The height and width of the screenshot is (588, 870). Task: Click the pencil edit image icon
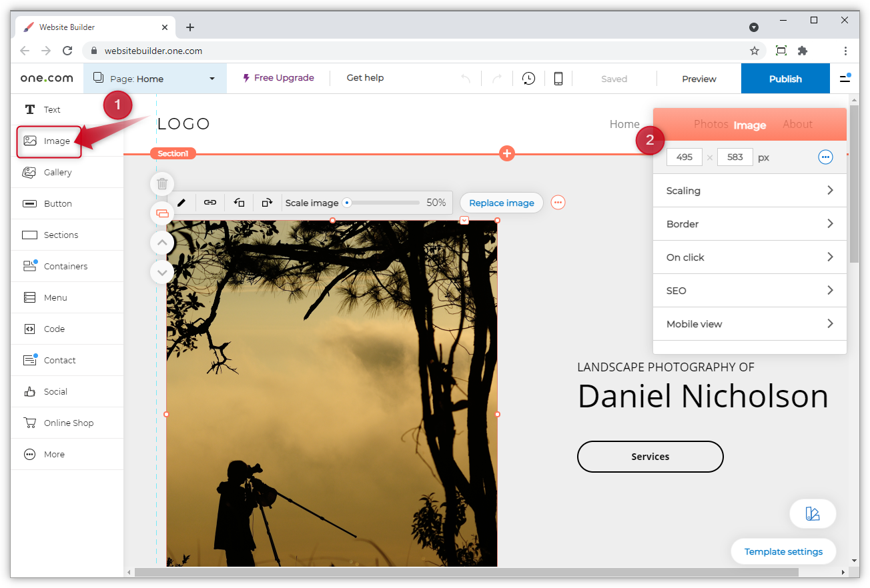181,203
